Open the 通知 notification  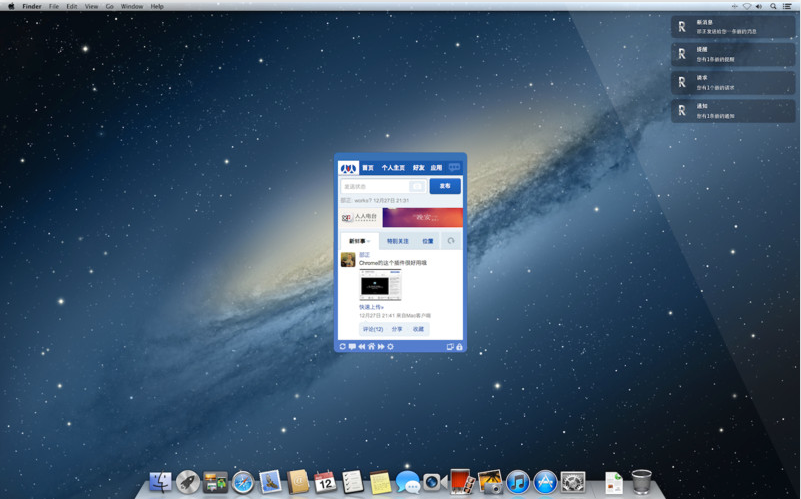click(x=733, y=111)
